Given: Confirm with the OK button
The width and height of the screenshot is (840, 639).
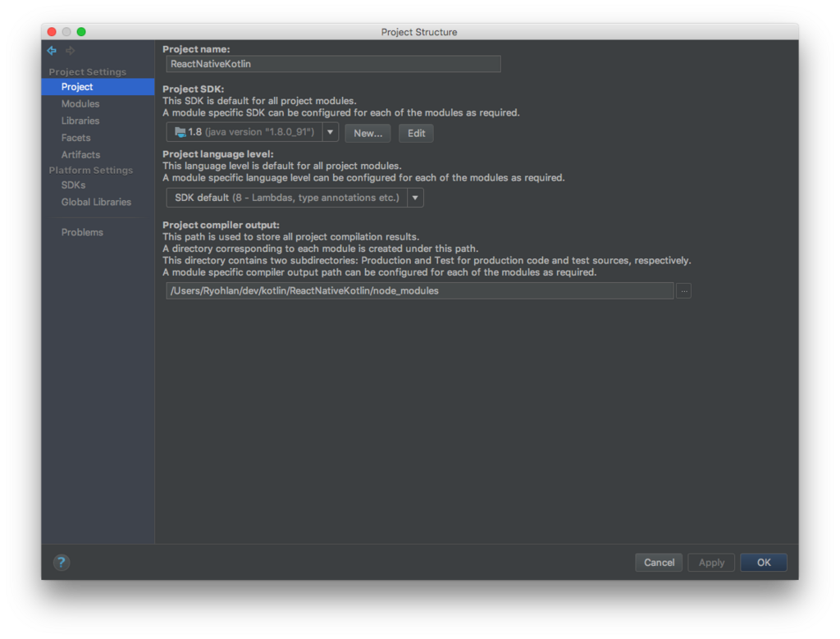Looking at the screenshot, I should pos(764,563).
